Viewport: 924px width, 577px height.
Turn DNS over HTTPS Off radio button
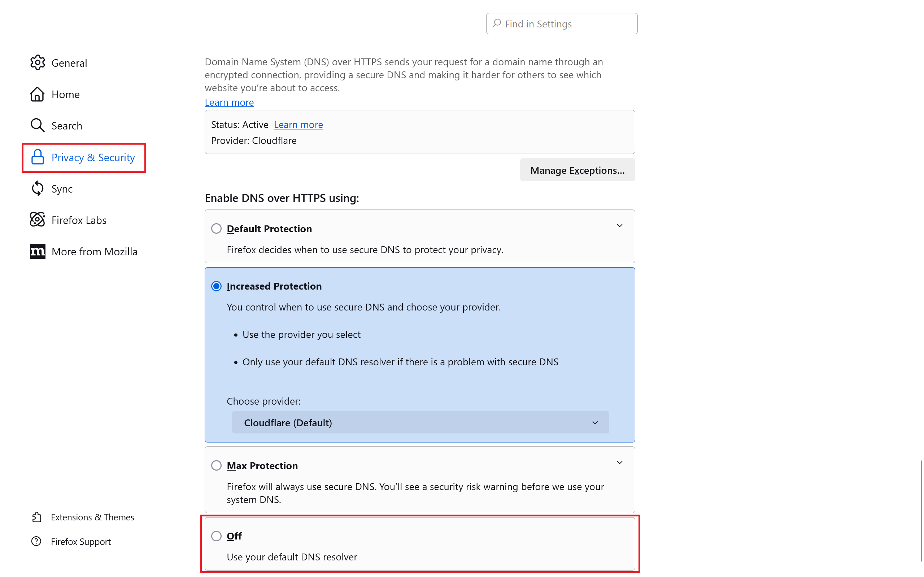217,536
